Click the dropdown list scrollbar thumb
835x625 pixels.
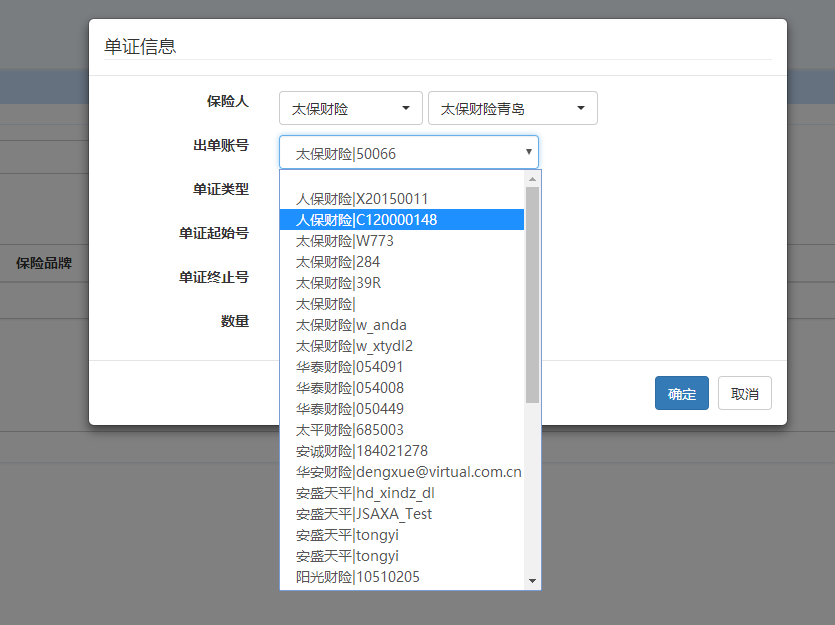pyautogui.click(x=533, y=295)
